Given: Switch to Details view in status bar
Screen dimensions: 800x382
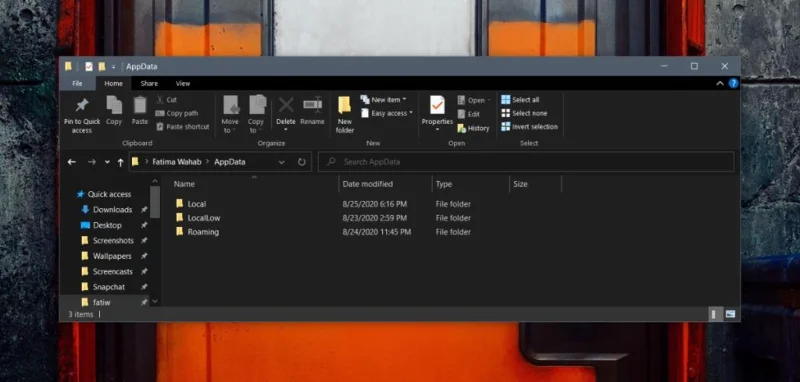Looking at the screenshot, I should [713, 314].
